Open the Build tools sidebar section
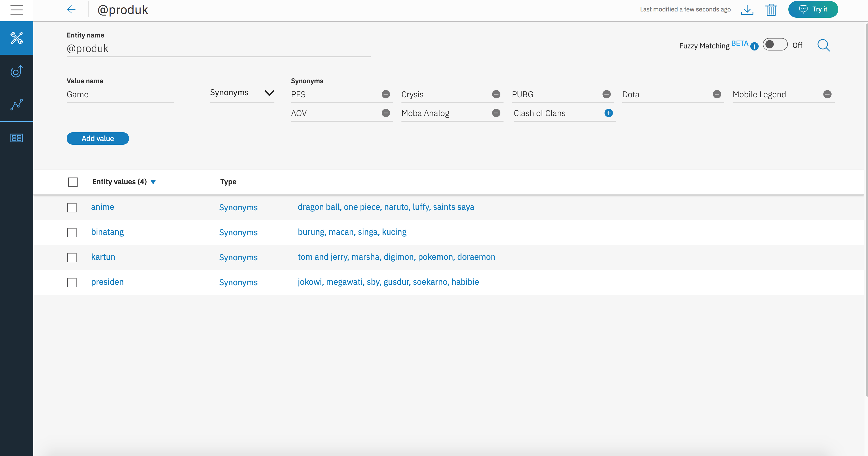 pyautogui.click(x=16, y=38)
